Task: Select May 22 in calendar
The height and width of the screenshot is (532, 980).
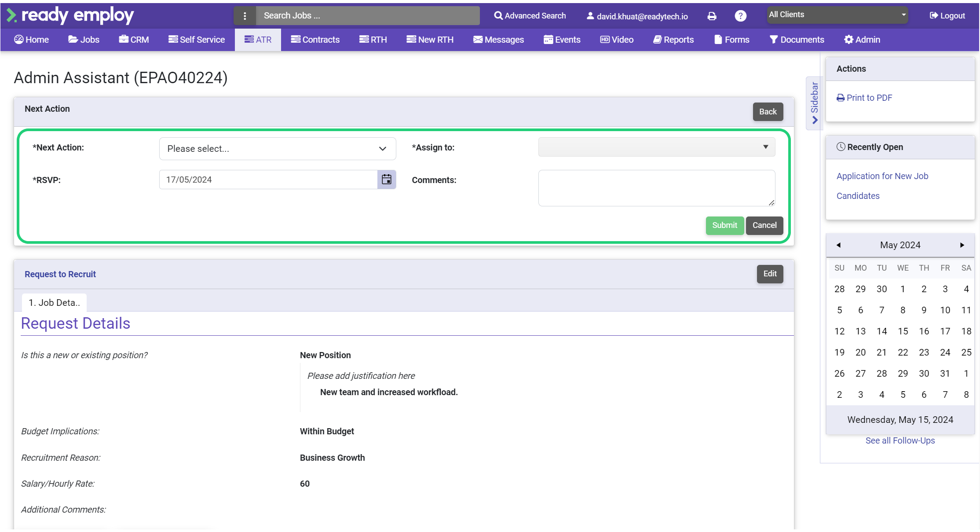Action: [903, 352]
